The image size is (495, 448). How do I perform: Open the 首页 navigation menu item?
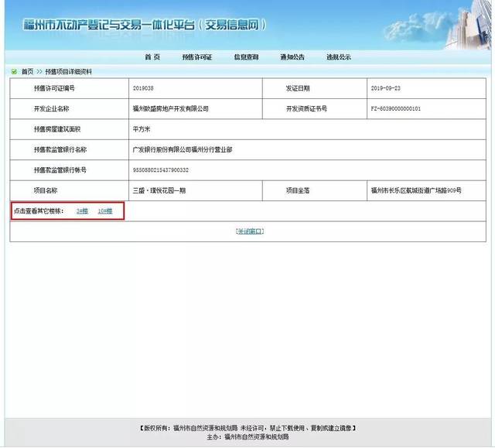(152, 57)
